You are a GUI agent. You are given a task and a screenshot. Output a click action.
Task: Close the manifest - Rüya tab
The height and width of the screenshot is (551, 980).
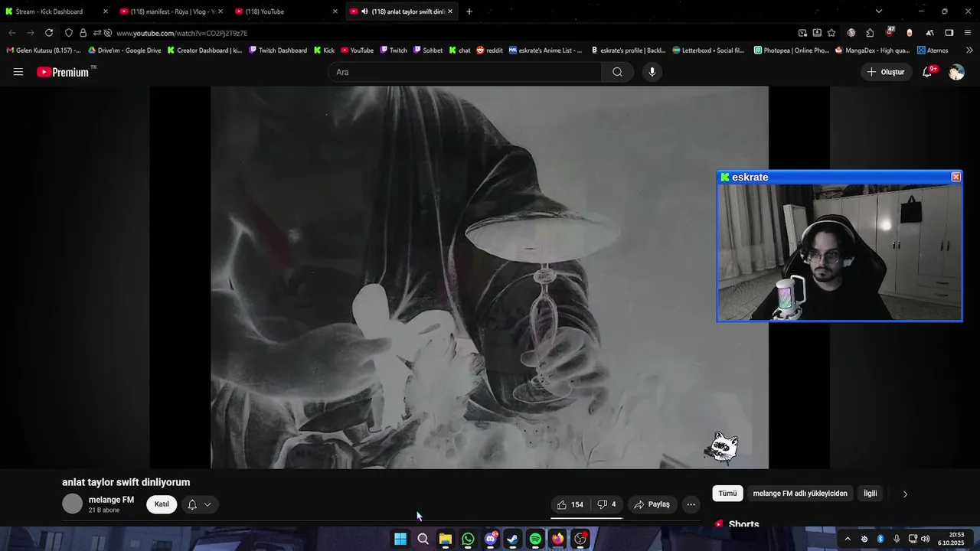[x=220, y=11]
